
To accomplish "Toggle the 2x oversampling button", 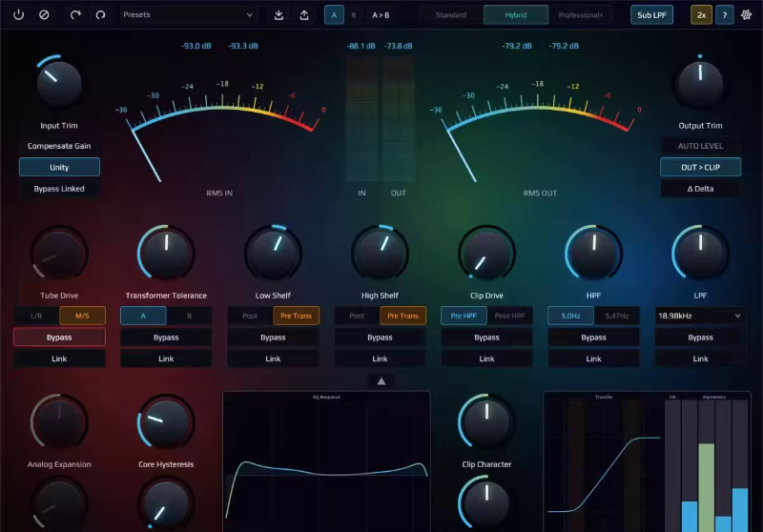I will 701,15.
